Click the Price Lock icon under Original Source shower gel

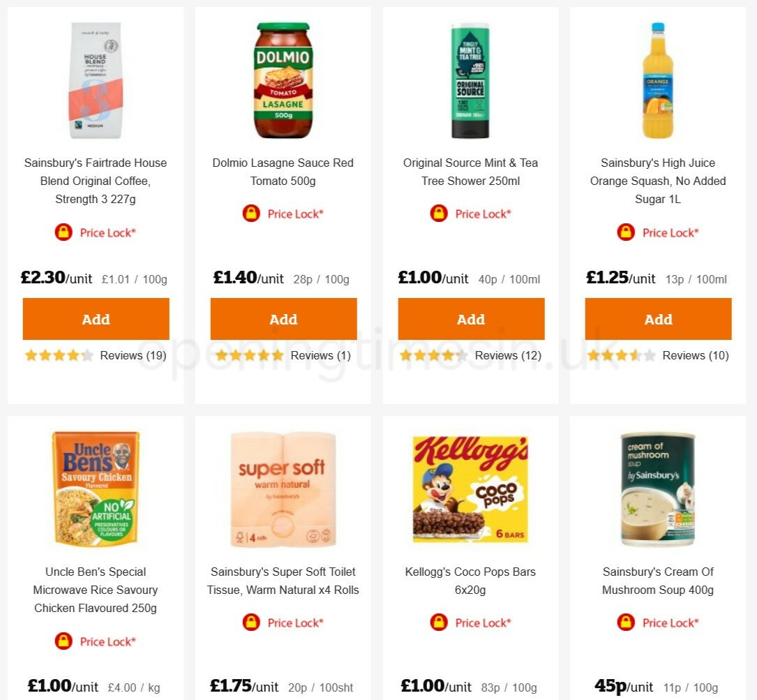(x=438, y=214)
